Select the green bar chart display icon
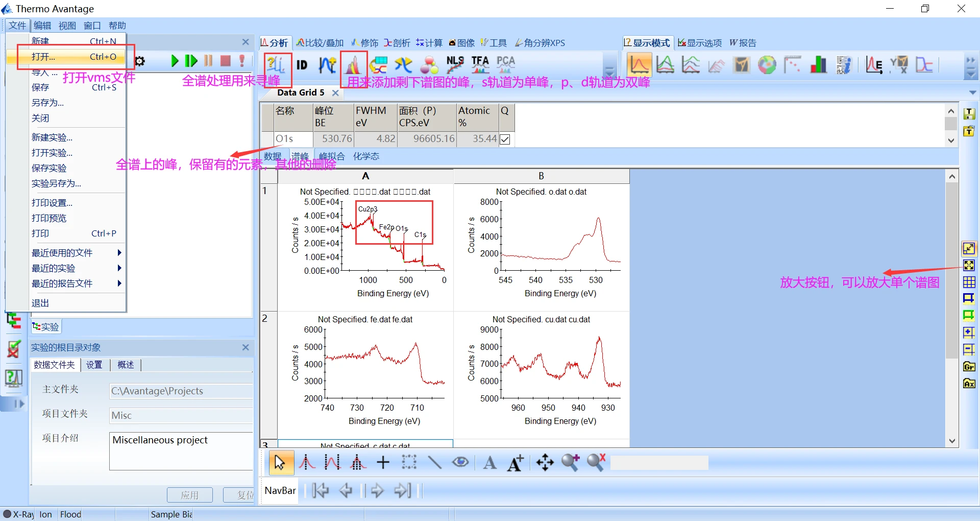980x521 pixels. point(818,65)
